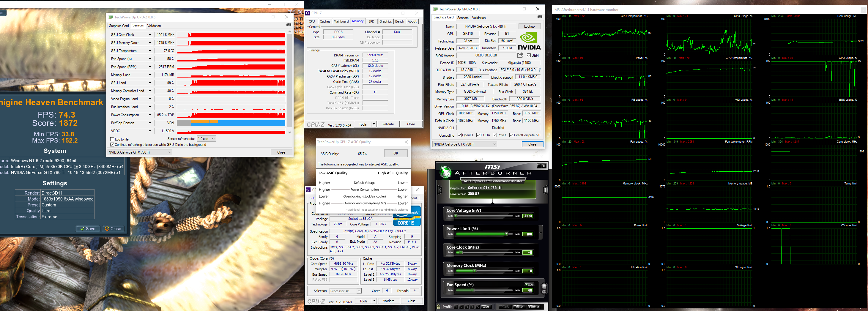
Task: Toggle the PhysX checkbox
Action: tap(495, 135)
